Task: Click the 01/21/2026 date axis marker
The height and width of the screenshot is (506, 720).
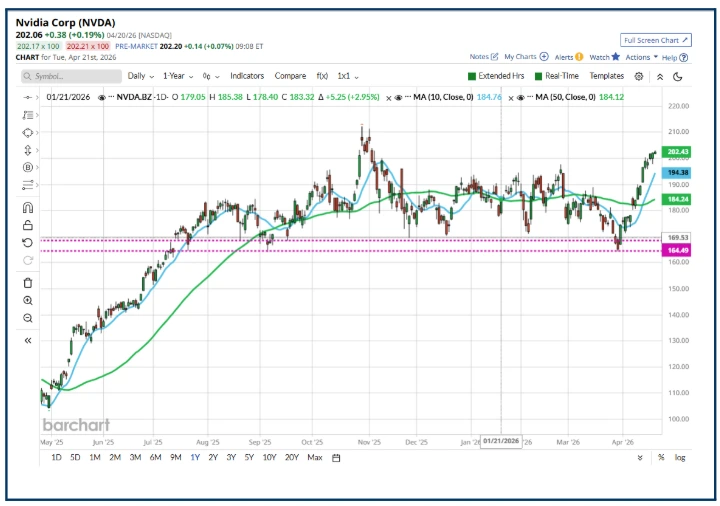Action: [501, 441]
